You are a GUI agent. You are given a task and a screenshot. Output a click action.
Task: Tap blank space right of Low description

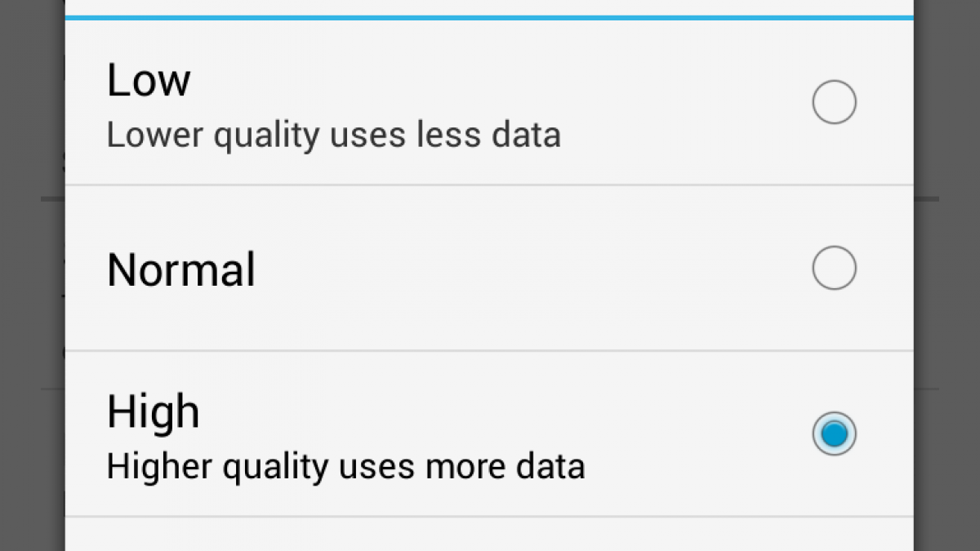686,136
